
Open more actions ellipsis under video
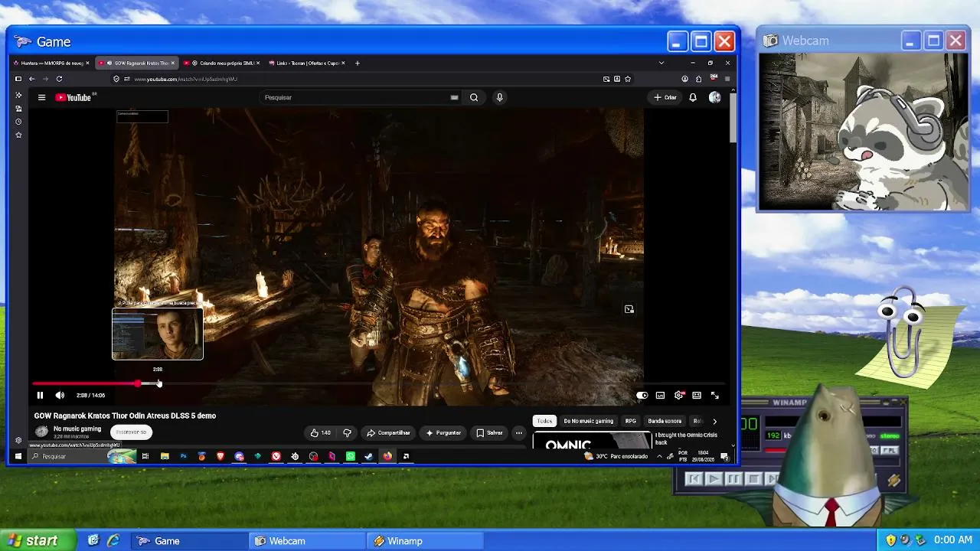(518, 432)
